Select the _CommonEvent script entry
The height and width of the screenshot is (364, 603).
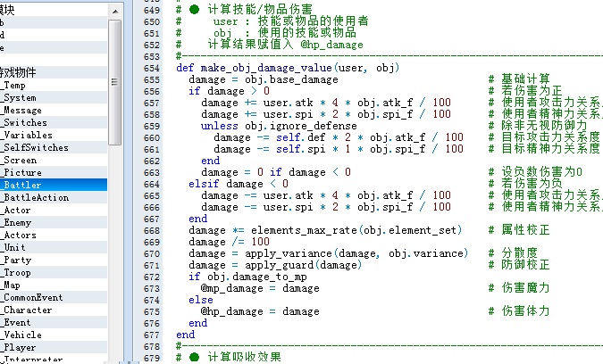[x=54, y=297]
